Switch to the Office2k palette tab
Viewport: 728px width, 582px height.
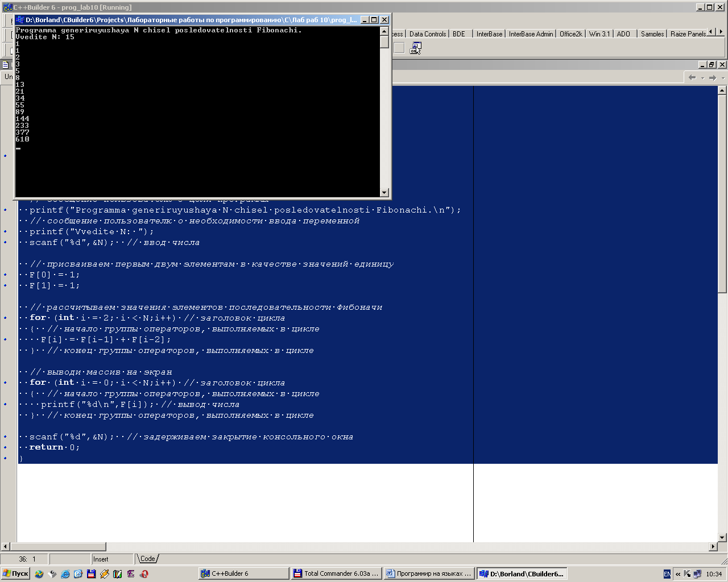click(570, 34)
